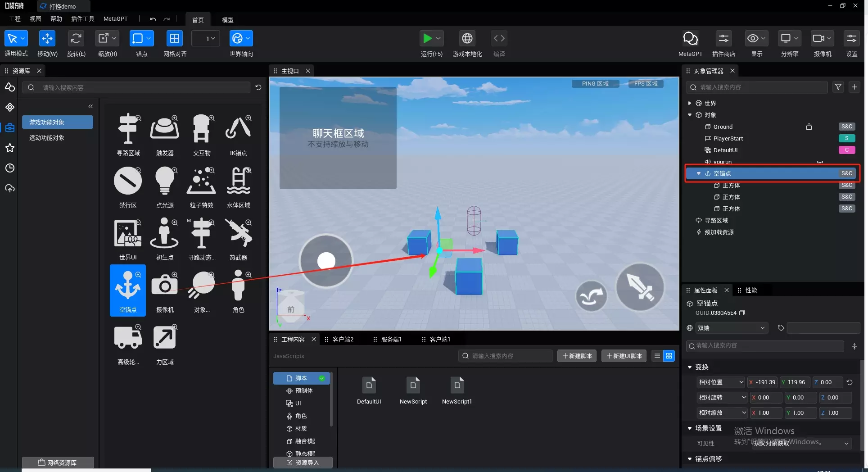Open the 插件工具 menu

pyautogui.click(x=83, y=19)
